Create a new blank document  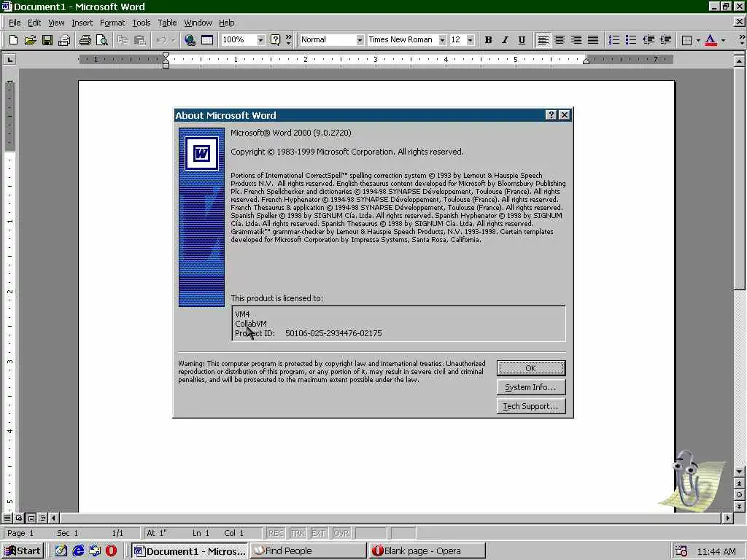click(13, 40)
